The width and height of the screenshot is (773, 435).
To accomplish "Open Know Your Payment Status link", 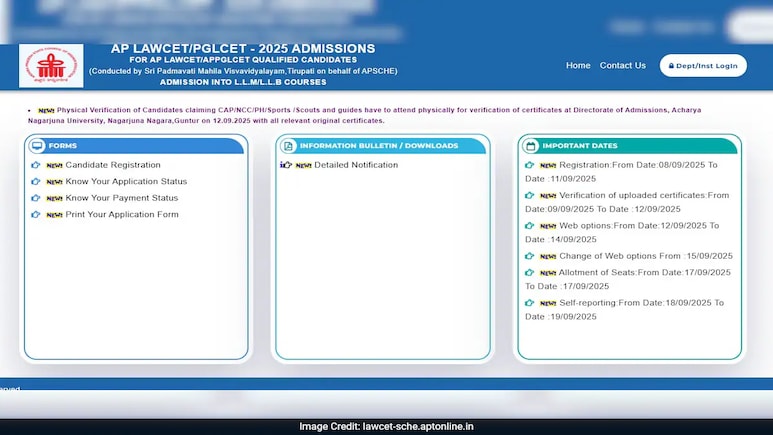I will coord(122,198).
